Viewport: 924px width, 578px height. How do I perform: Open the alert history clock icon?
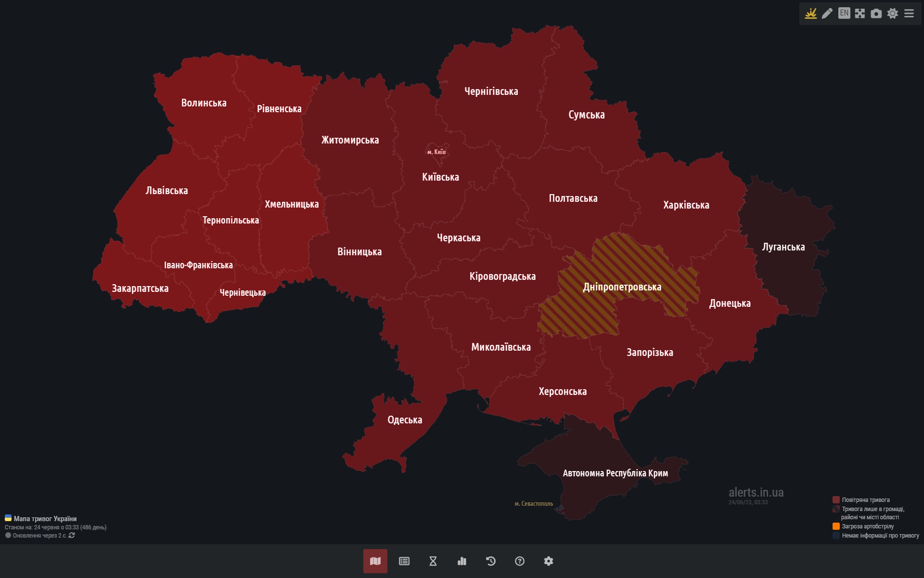pyautogui.click(x=491, y=561)
